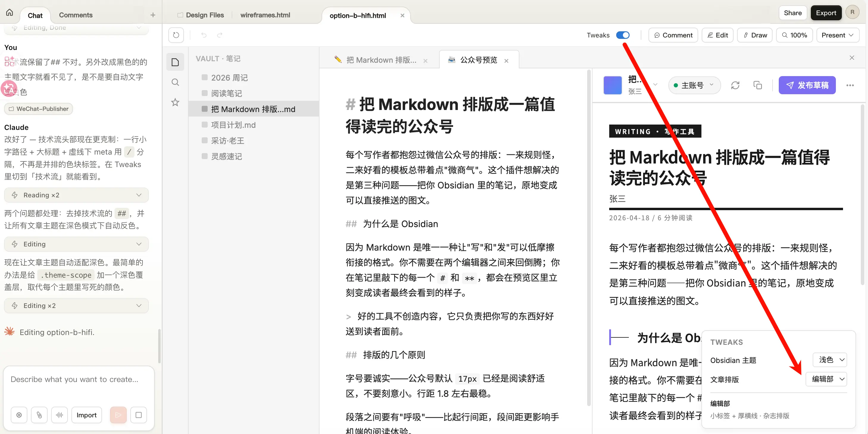Screen dimensions: 868x434
Task: Open the Obsidian 主题 浅色 dropdown
Action: point(830,360)
